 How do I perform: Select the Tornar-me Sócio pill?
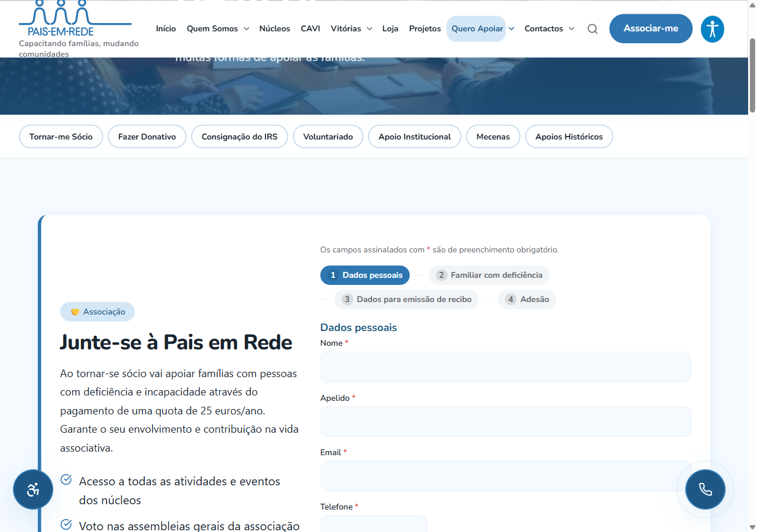(61, 137)
